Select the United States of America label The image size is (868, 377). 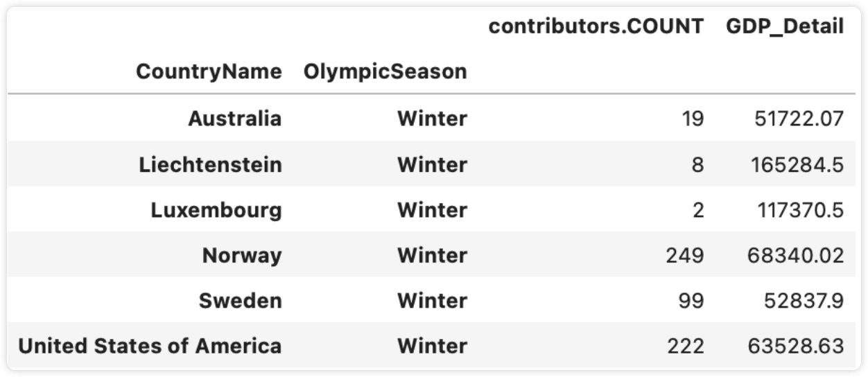[150, 345]
